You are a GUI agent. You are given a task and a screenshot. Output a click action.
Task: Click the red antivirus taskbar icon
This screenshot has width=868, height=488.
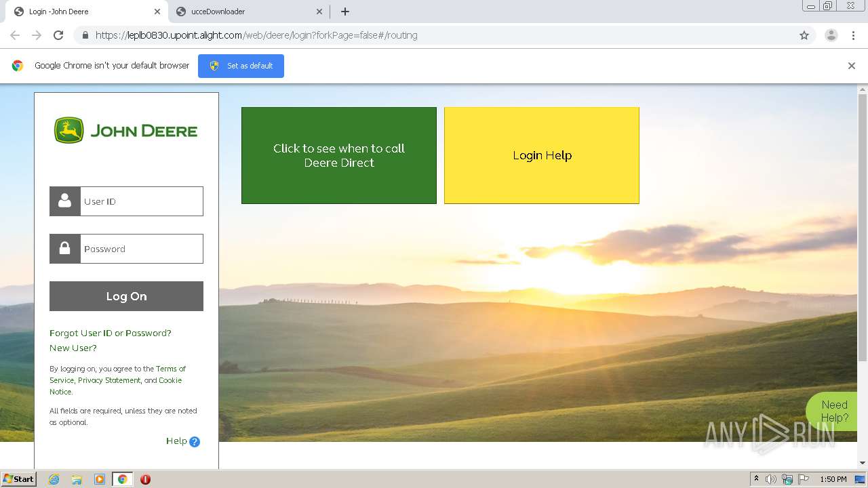[145, 479]
